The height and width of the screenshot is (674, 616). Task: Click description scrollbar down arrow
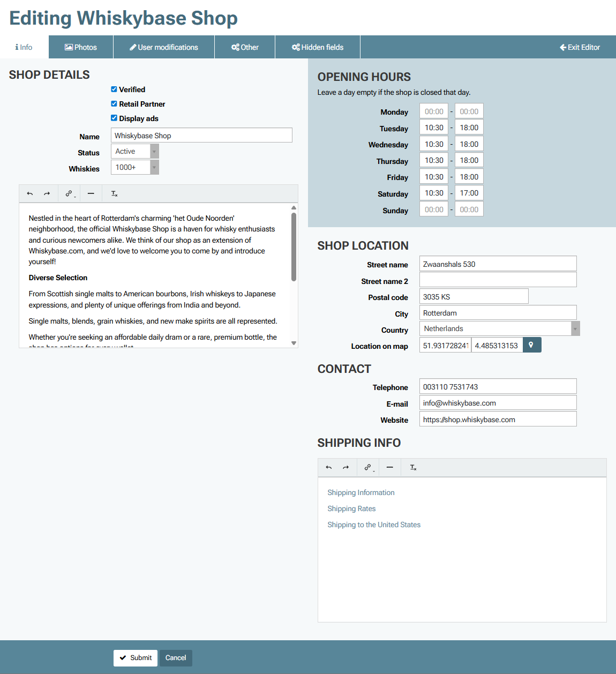coord(294,343)
